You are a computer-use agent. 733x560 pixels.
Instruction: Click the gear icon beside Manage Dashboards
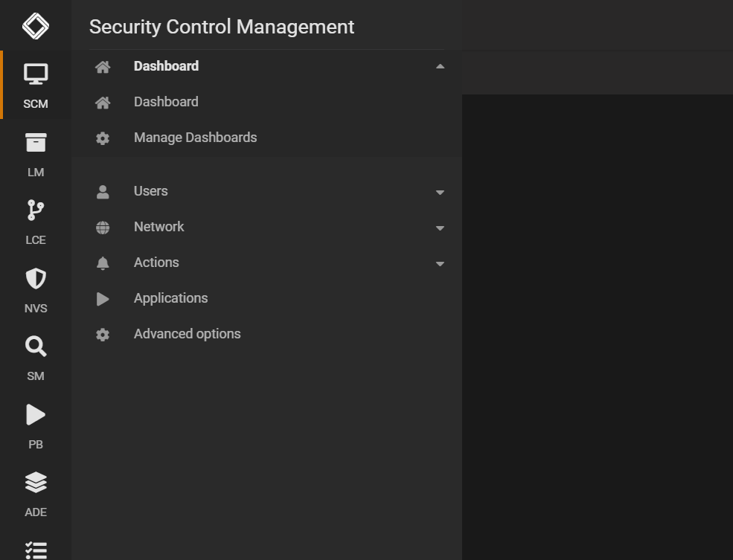(103, 138)
